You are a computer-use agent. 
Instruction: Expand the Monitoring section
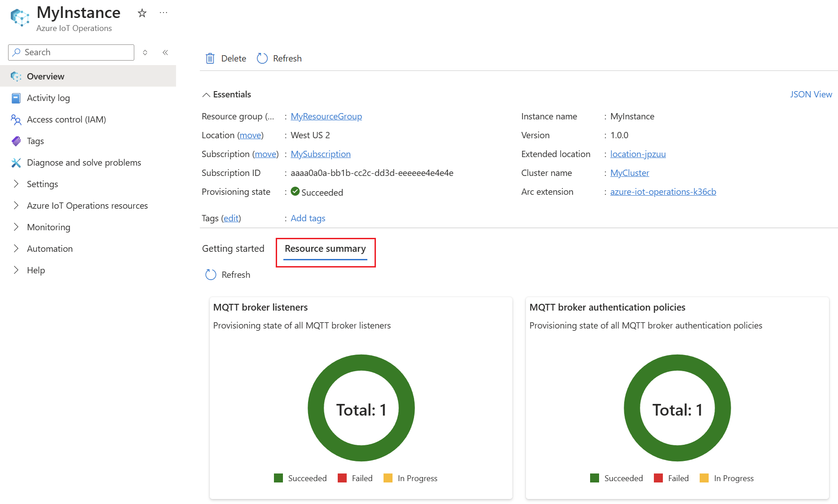pos(49,227)
